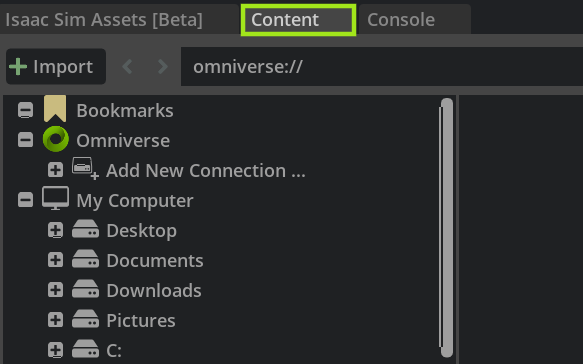Go forward with the right arrow
This screenshot has width=583, height=364.
click(162, 67)
